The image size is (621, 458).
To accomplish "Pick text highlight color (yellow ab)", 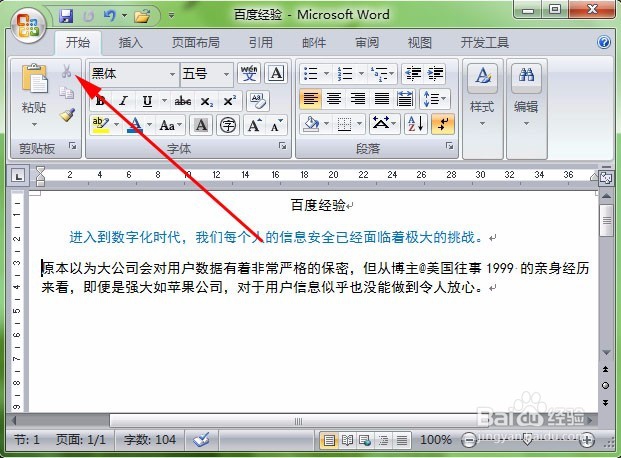I will tap(101, 125).
